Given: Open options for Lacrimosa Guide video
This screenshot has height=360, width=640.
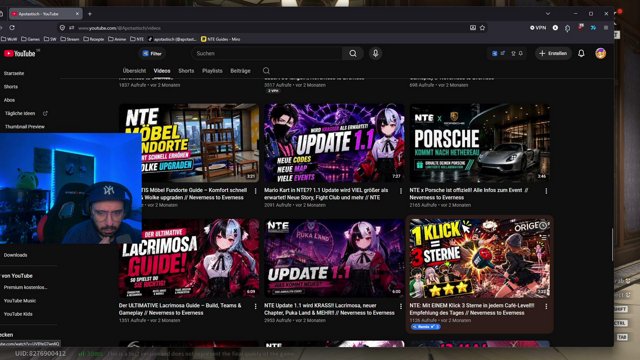Looking at the screenshot, I should (256, 306).
